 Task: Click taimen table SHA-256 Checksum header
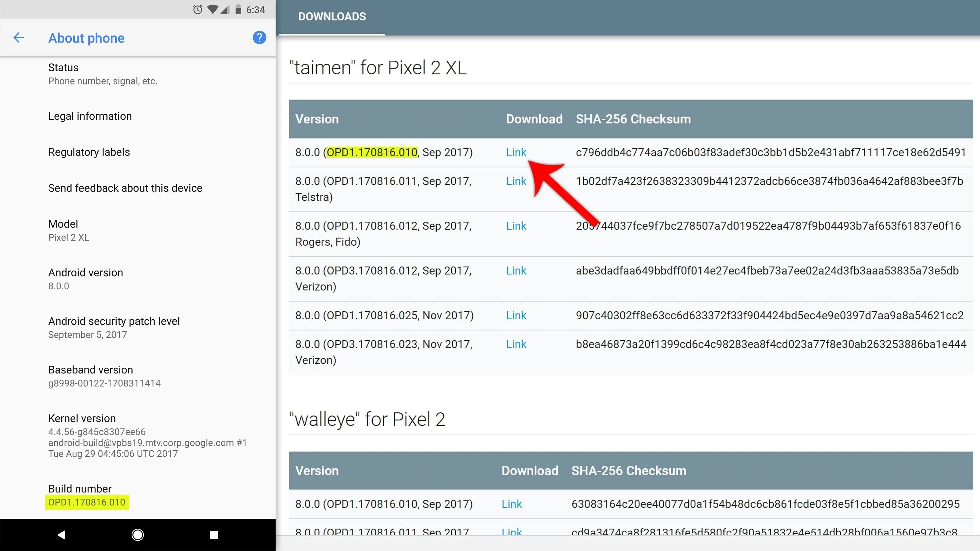click(x=633, y=119)
